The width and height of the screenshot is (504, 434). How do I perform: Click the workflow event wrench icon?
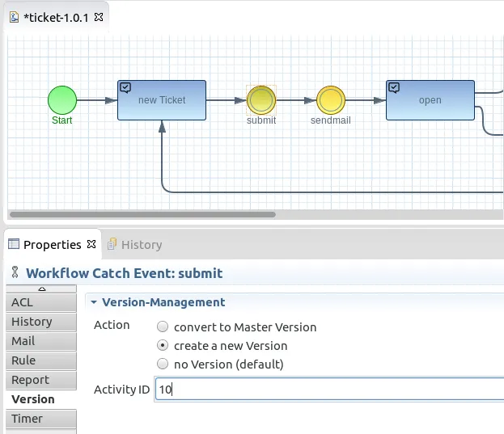click(x=15, y=272)
